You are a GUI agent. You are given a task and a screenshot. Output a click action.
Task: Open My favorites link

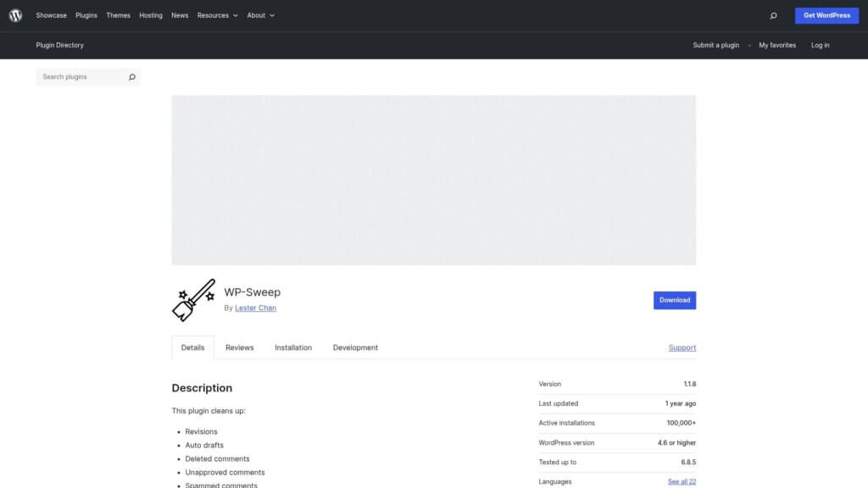pos(777,46)
